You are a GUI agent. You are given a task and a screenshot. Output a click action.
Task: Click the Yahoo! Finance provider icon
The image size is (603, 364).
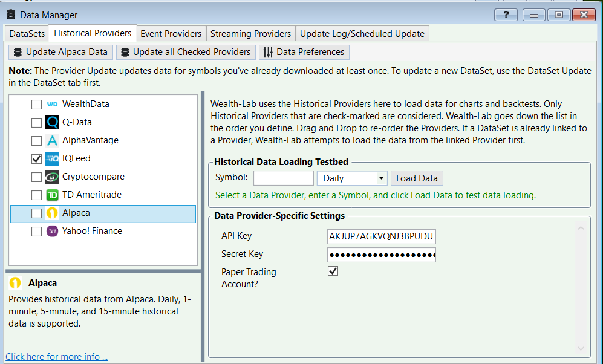[x=52, y=231]
